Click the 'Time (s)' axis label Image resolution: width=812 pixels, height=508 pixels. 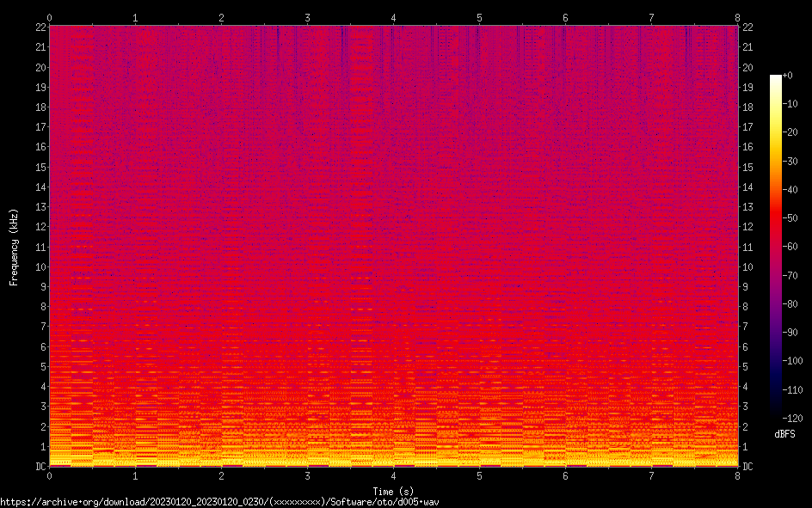tap(393, 489)
